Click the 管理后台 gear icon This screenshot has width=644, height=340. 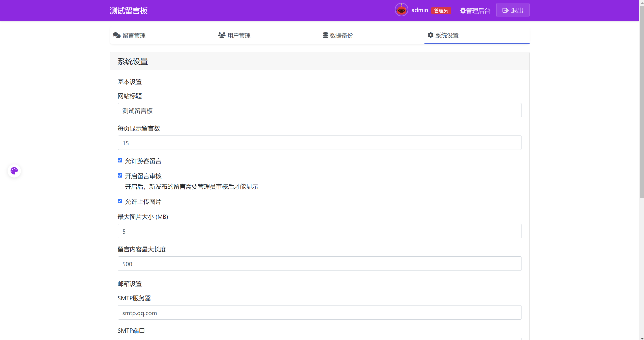463,11
